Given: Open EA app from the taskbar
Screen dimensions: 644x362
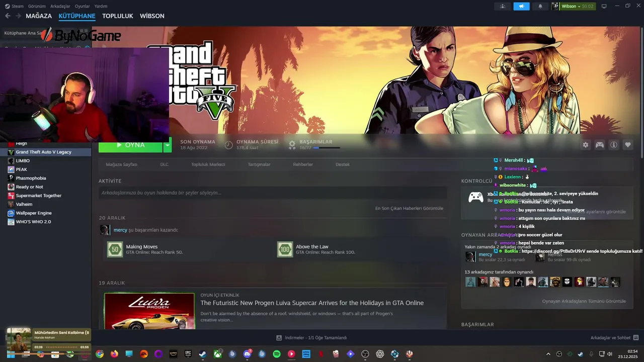Looking at the screenshot, I should coord(144,354).
